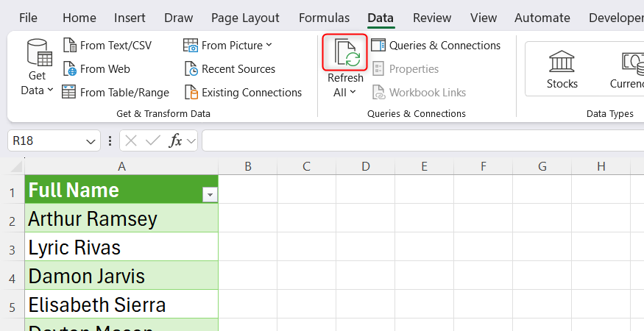Click the From Text/CSV import icon
This screenshot has height=331, width=644.
click(70, 45)
